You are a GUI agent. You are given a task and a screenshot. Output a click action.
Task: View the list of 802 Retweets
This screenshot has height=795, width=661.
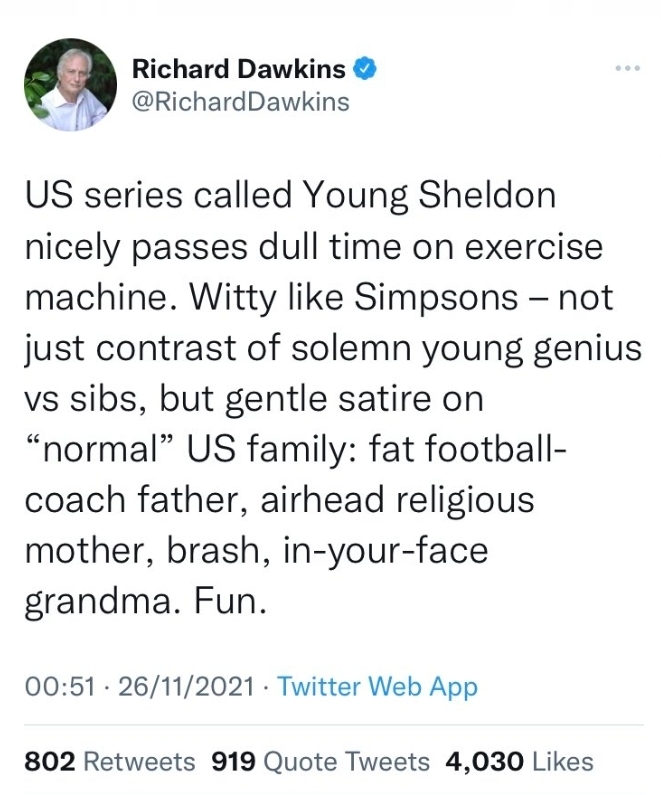(x=109, y=762)
